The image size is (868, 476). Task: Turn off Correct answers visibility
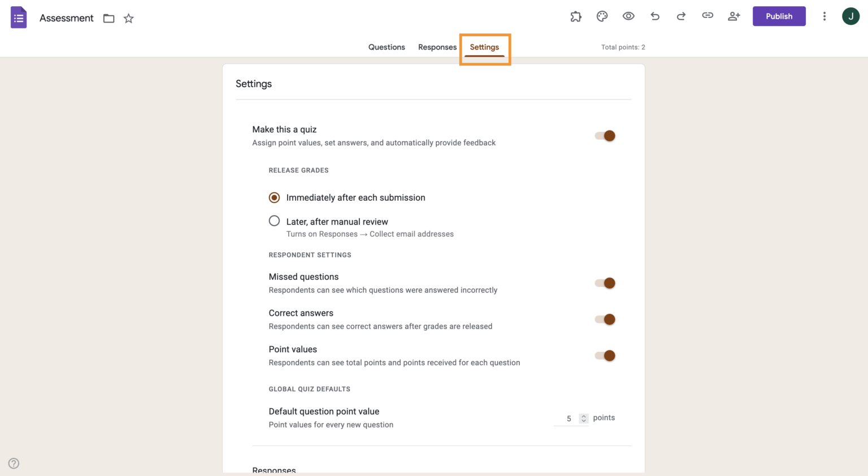point(605,319)
